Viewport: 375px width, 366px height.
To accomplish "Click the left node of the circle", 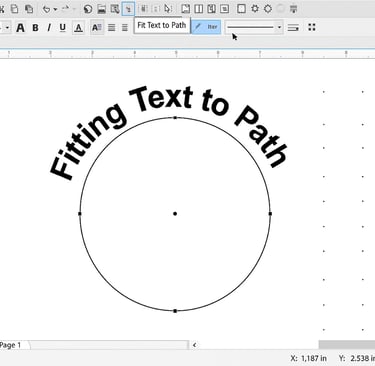I will pos(80,213).
